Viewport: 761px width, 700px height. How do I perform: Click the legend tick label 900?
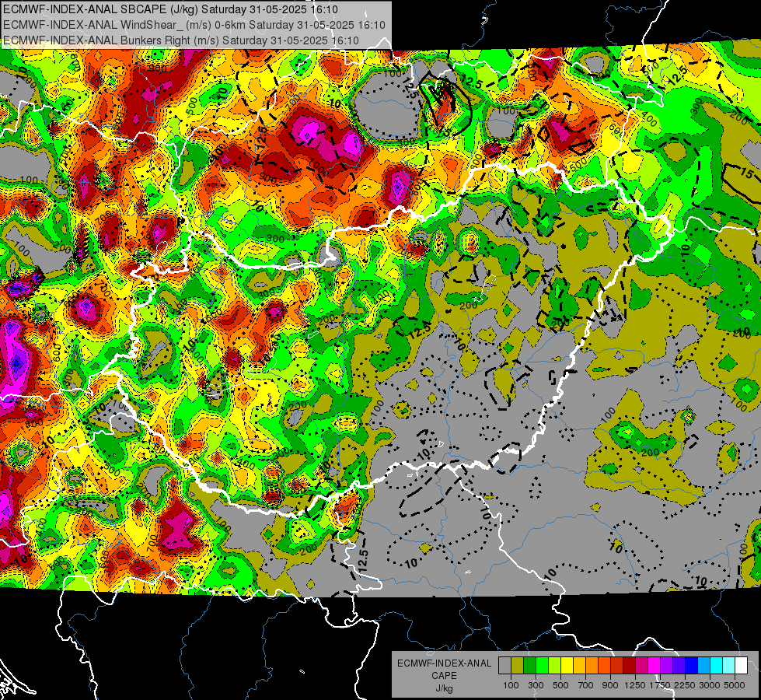point(610,685)
